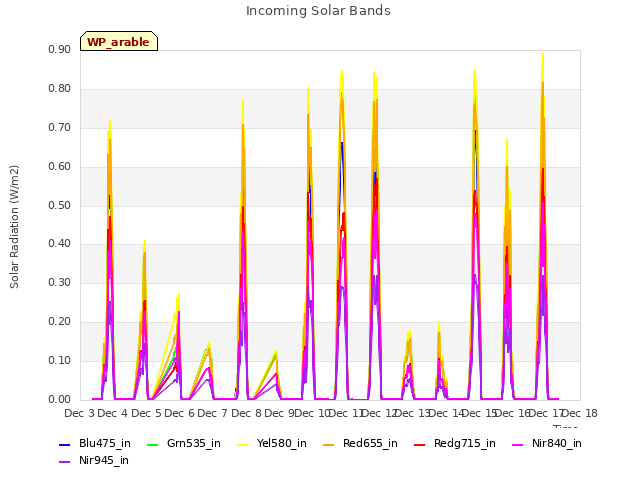Click the orange Red655_in legend swatch
The width and height of the screenshot is (640, 480).
click(x=329, y=445)
